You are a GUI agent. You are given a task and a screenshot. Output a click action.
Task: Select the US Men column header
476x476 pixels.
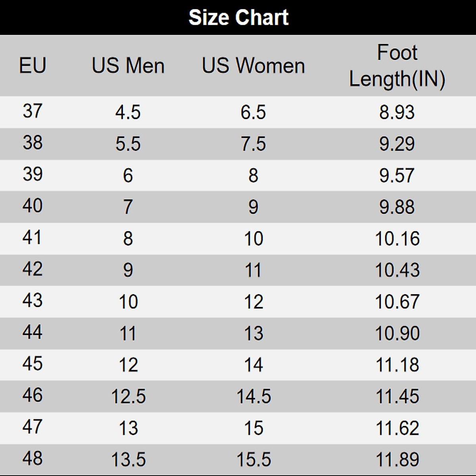click(x=128, y=65)
